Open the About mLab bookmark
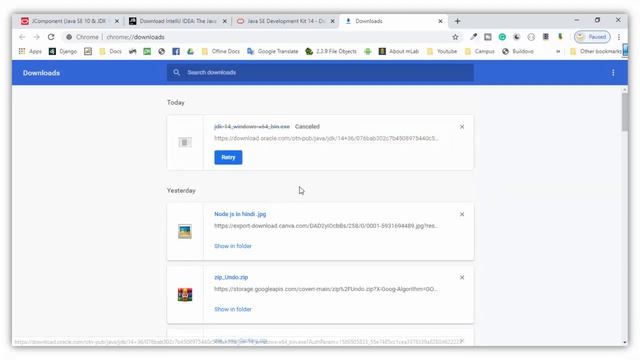This screenshot has height=360, width=640. pos(399,51)
